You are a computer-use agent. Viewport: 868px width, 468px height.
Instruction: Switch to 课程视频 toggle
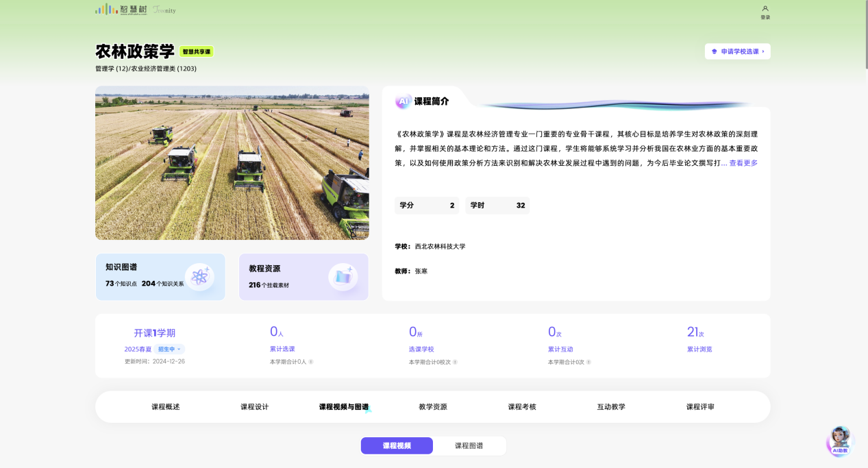point(397,445)
